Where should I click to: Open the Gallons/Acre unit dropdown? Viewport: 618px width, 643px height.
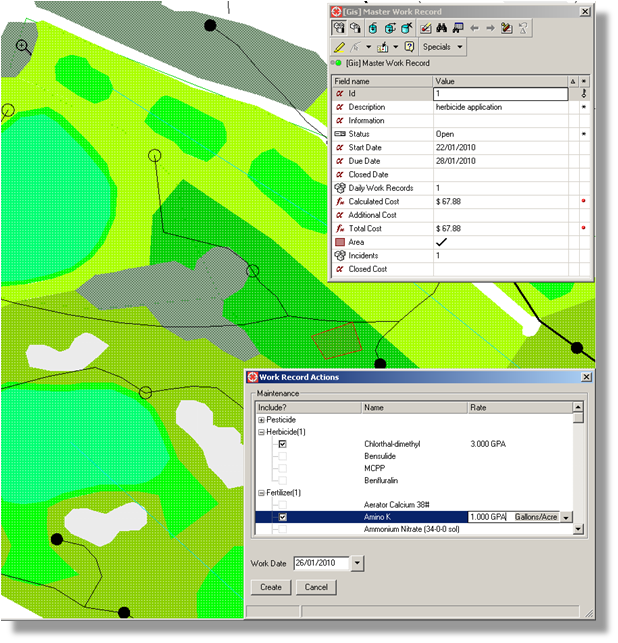click(x=567, y=517)
